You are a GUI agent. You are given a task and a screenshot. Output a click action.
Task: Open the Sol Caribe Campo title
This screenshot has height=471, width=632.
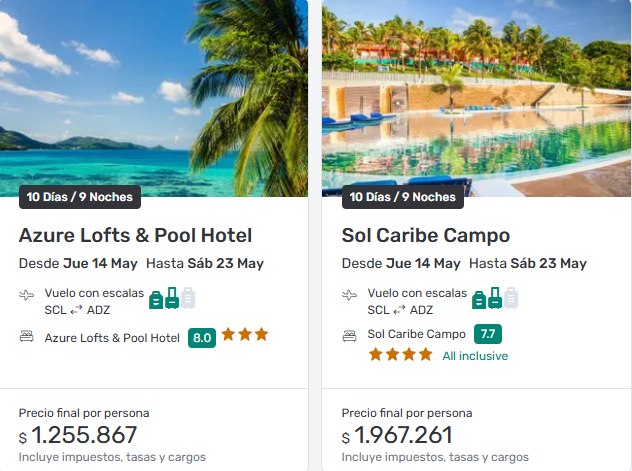pos(426,236)
